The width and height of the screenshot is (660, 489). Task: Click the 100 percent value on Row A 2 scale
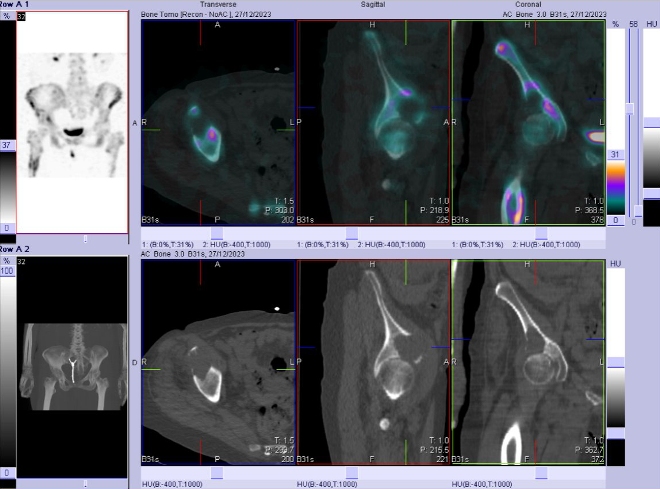[6, 271]
